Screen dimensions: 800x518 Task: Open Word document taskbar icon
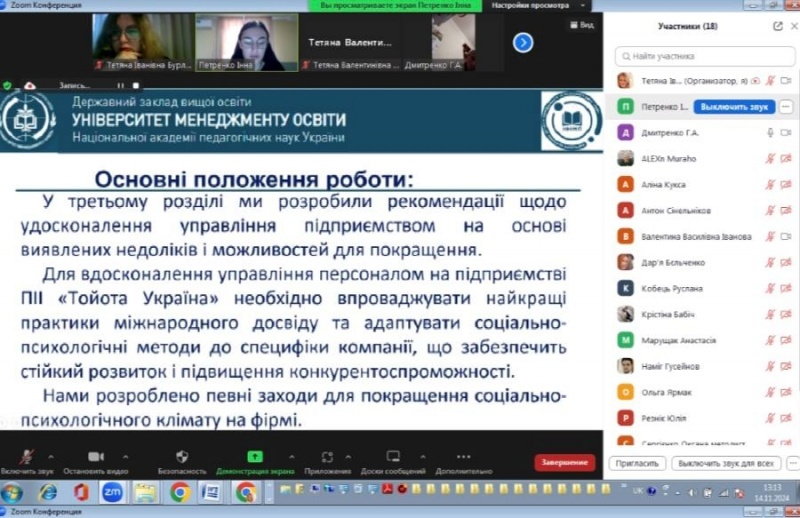(211, 493)
